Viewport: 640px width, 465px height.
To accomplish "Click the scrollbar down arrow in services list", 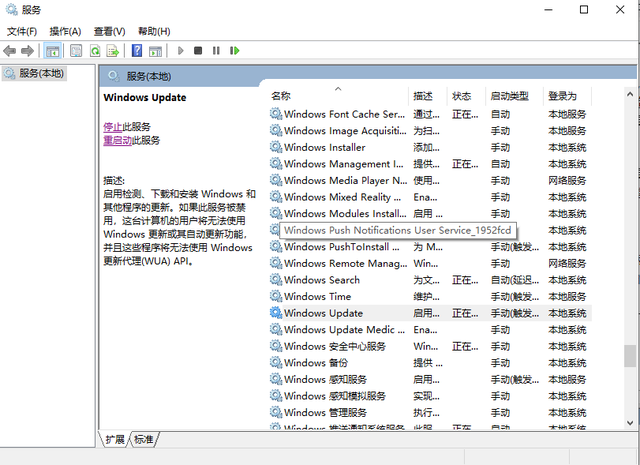I will 630,423.
